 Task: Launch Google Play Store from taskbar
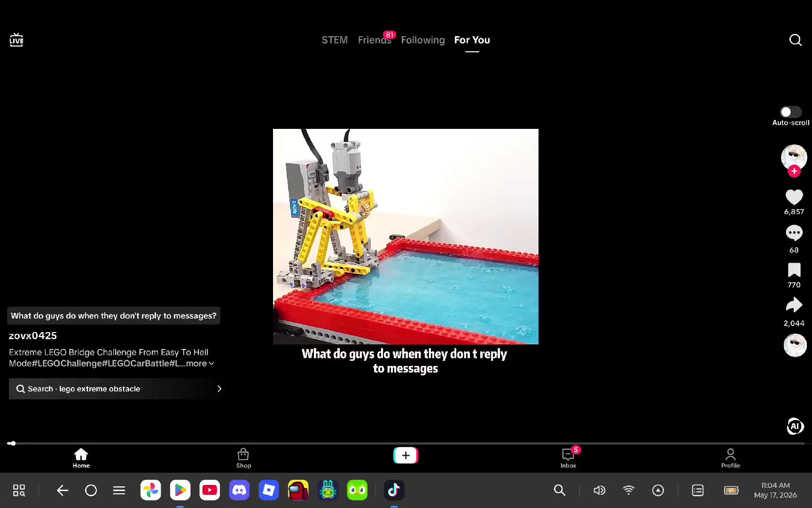click(x=180, y=490)
